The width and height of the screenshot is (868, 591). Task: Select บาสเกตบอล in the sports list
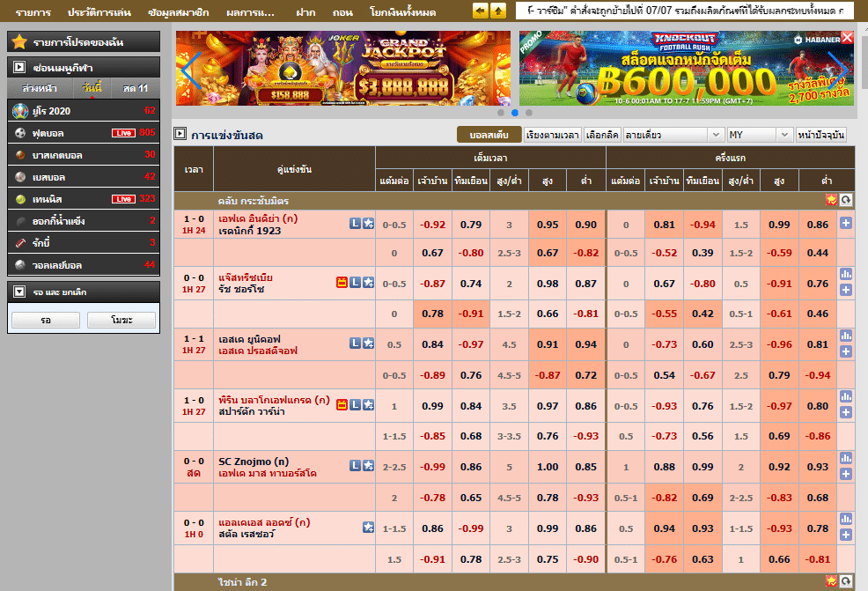84,155
